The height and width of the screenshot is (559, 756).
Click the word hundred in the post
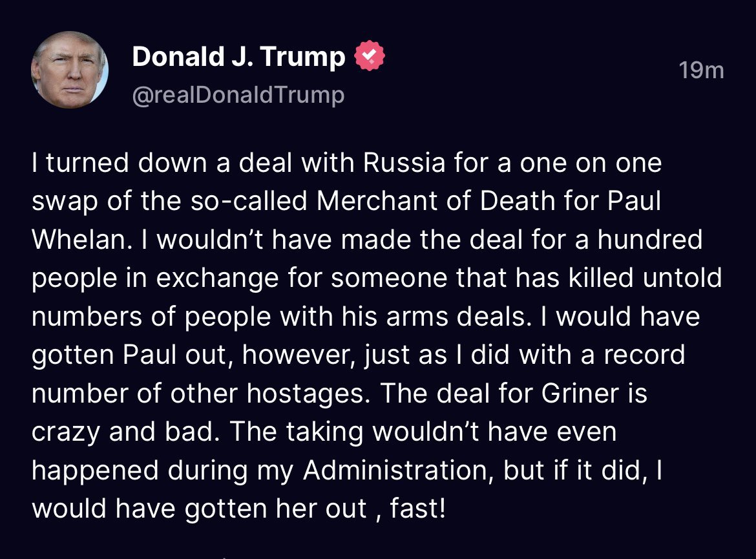tap(650, 239)
